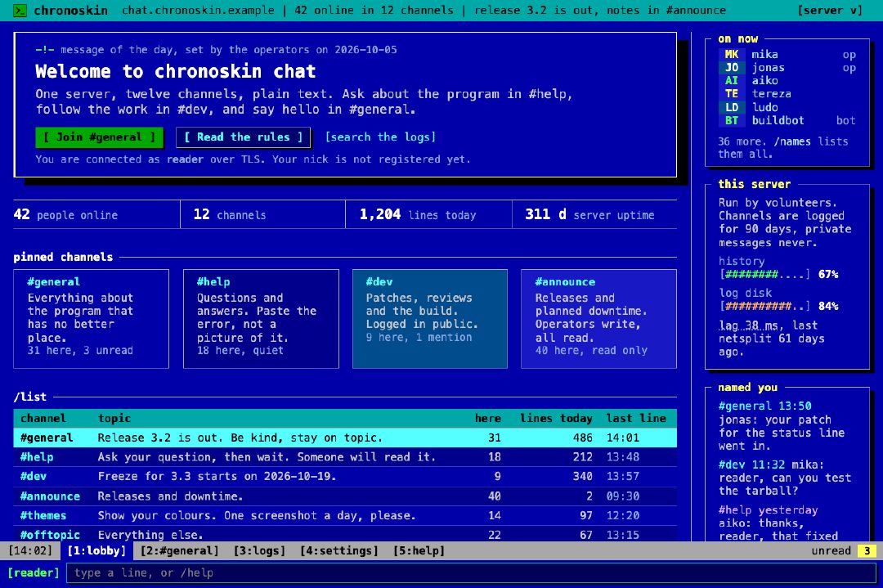Click the '486' lines today cell

[x=582, y=438]
